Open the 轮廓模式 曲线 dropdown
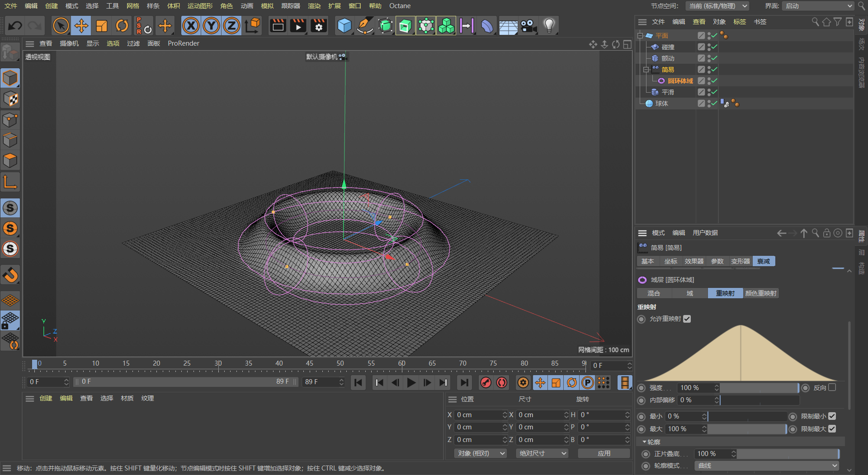 pos(767,466)
